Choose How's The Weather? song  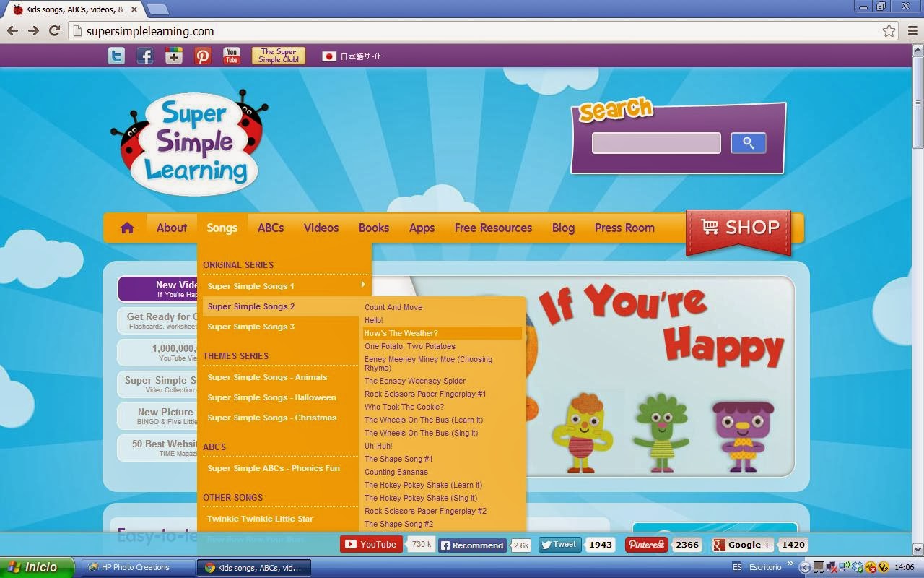442,333
